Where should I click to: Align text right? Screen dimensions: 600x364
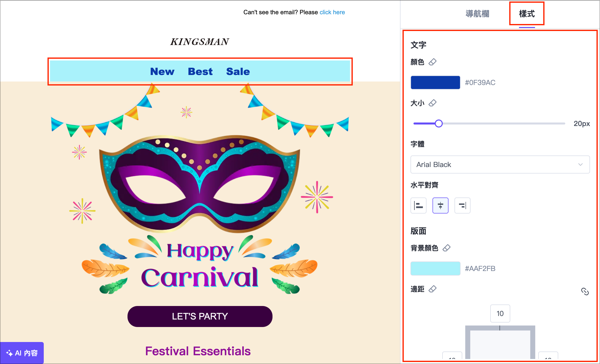[x=462, y=205]
